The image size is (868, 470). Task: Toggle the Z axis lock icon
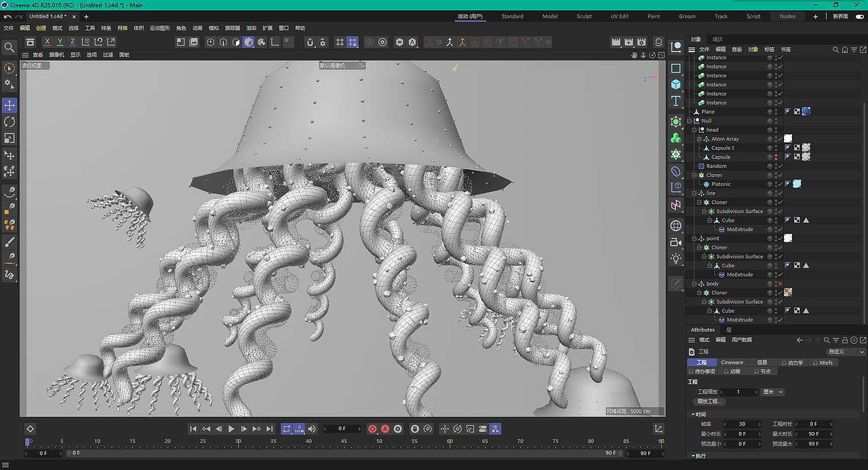point(73,42)
